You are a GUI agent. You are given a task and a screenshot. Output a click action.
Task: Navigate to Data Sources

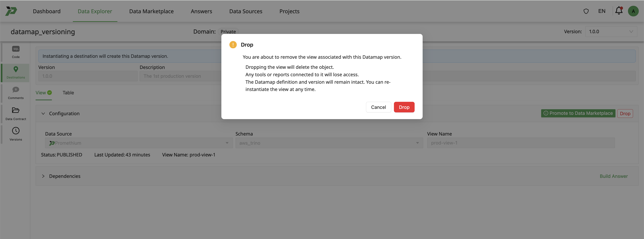click(x=246, y=11)
